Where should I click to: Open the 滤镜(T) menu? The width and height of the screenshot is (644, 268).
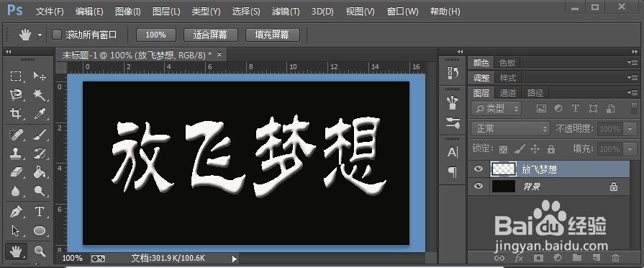[x=286, y=12]
